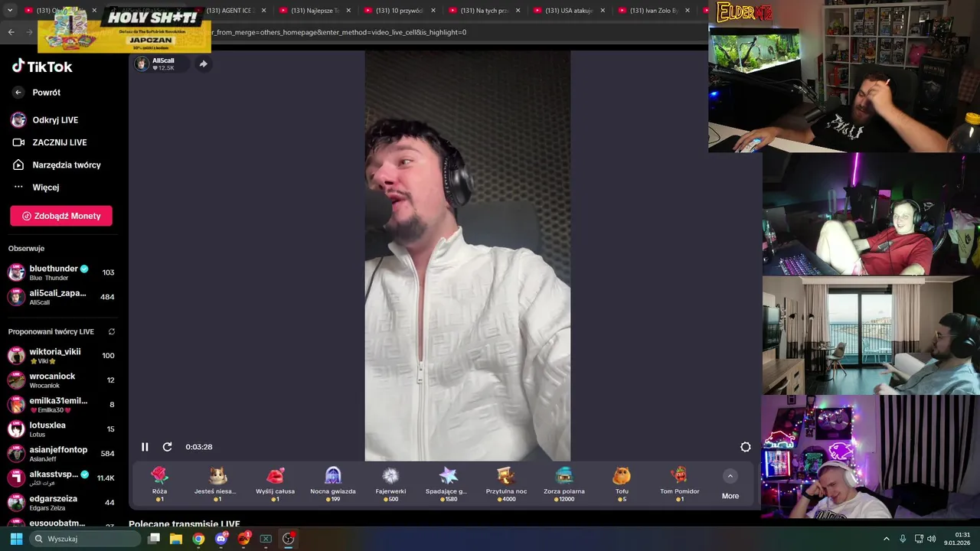Send the Tom Pomidor gift
Image resolution: width=980 pixels, height=551 pixels.
click(x=680, y=484)
